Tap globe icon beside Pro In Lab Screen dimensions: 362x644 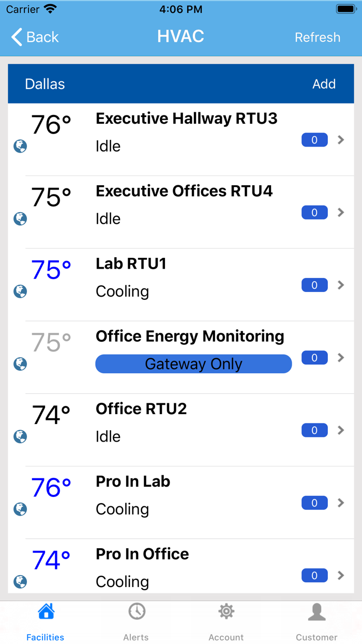[x=20, y=509]
